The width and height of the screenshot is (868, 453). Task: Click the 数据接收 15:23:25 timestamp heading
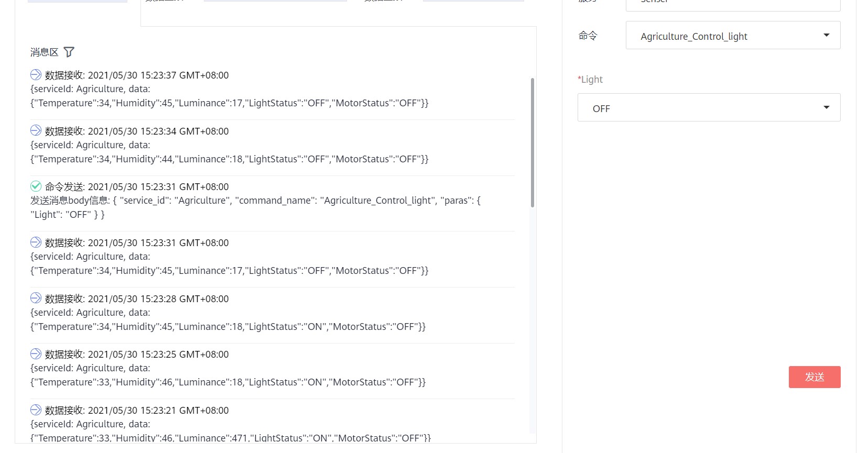tap(137, 355)
